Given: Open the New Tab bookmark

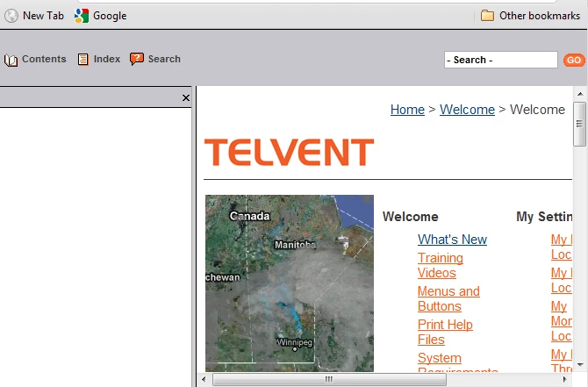Looking at the screenshot, I should [34, 16].
